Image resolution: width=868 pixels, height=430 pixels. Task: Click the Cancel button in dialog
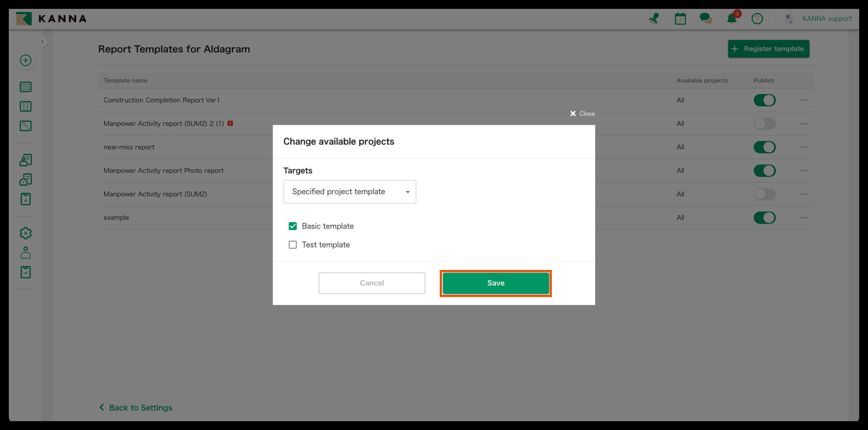click(x=372, y=283)
